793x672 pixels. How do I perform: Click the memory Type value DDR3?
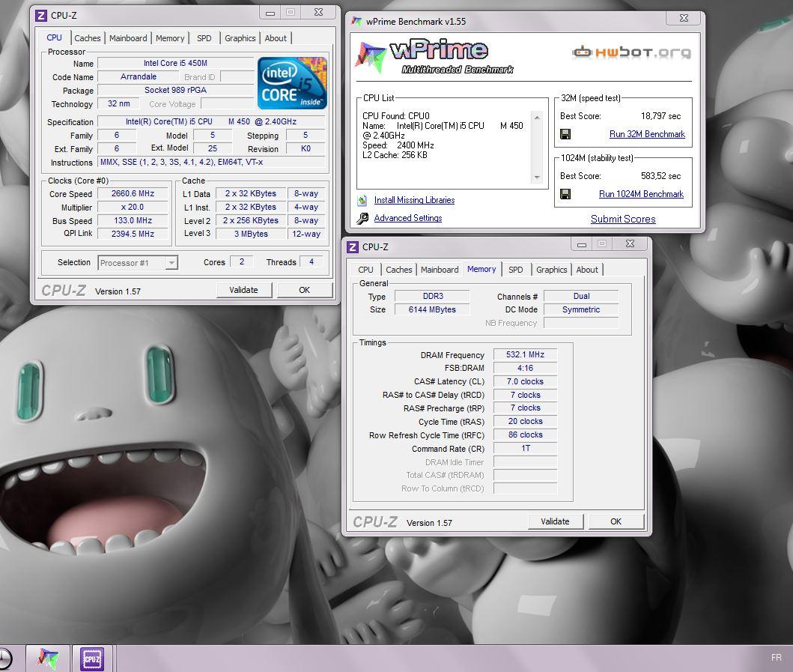pyautogui.click(x=432, y=297)
